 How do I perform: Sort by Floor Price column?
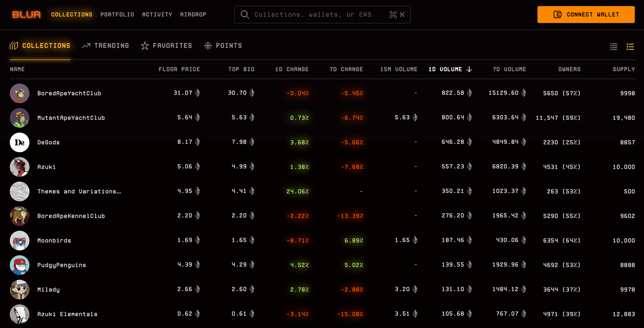(x=179, y=69)
